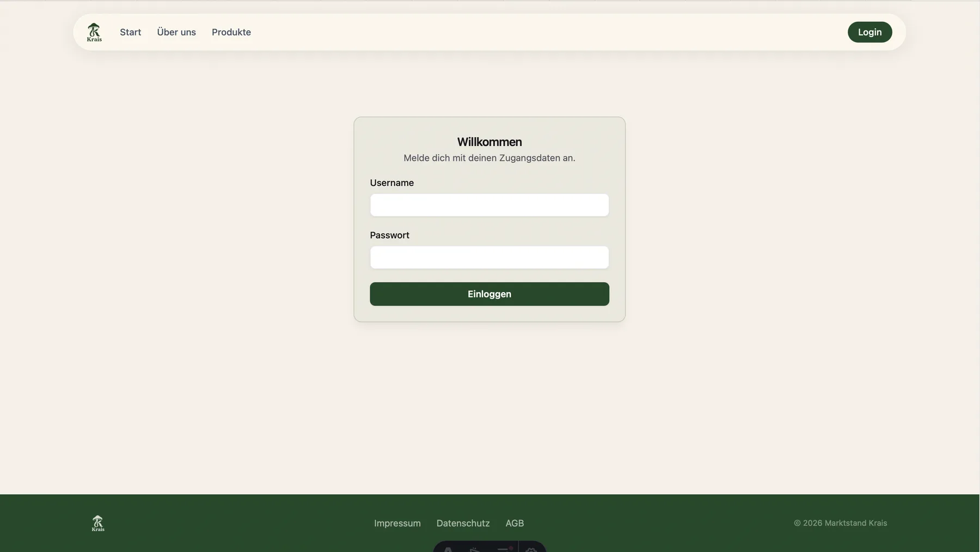Screen dimensions: 980x552
Task: Open the Impressum link
Action: point(397,523)
